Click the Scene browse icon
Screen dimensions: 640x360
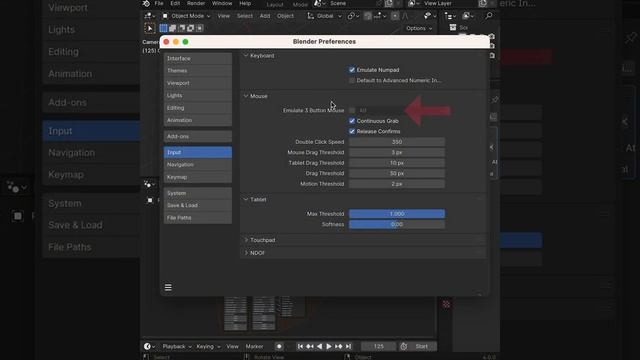point(319,4)
